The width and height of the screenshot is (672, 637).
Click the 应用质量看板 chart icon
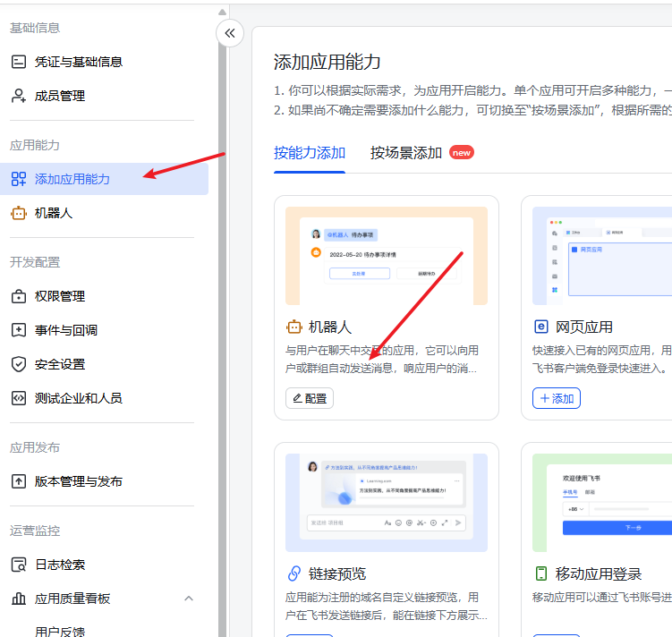[19, 599]
